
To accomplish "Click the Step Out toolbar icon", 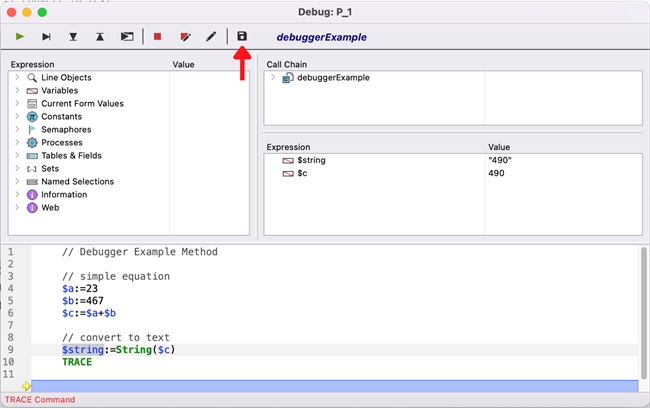I will (100, 37).
